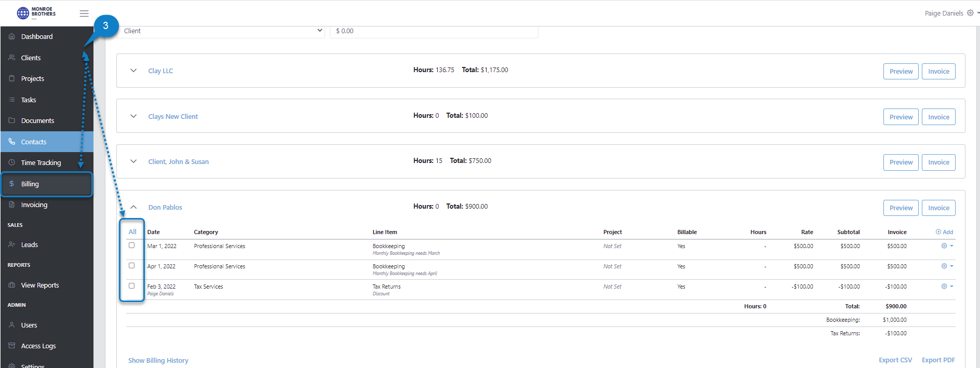Check the Mar 1, 2022 billing item checkbox

132,246
